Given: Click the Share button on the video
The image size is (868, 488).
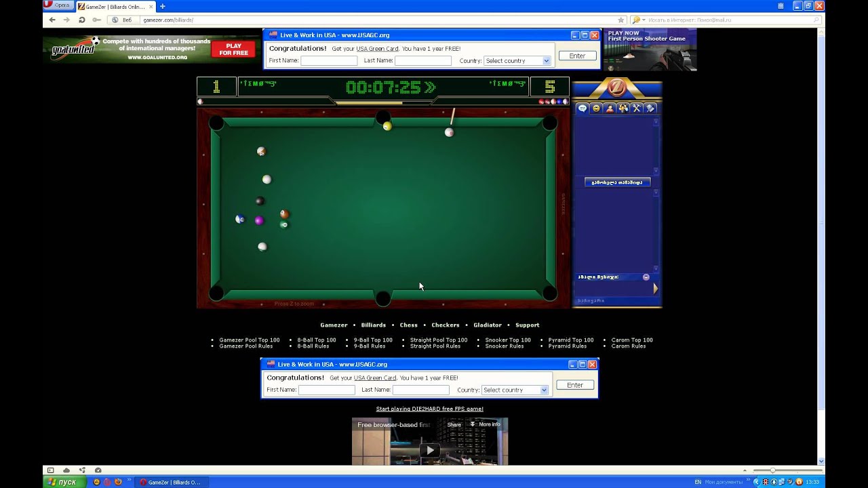Looking at the screenshot, I should 454,424.
